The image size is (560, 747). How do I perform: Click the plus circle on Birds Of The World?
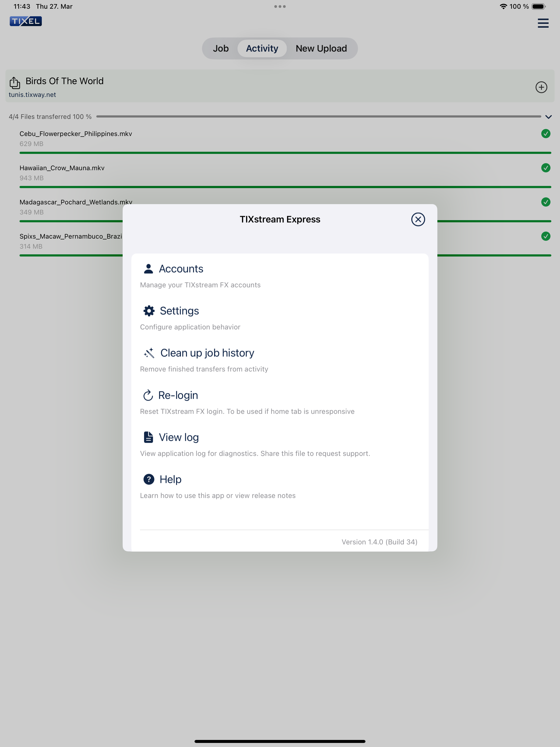[541, 87]
